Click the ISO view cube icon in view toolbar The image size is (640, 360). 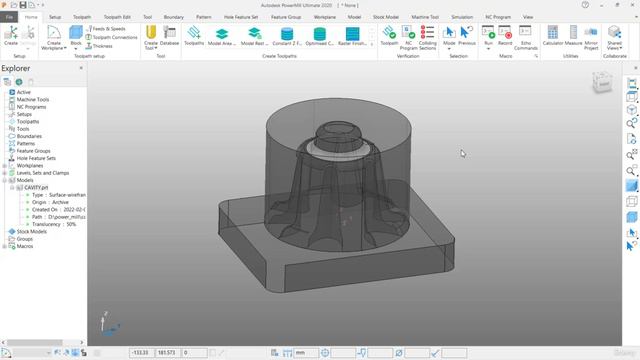point(631,110)
